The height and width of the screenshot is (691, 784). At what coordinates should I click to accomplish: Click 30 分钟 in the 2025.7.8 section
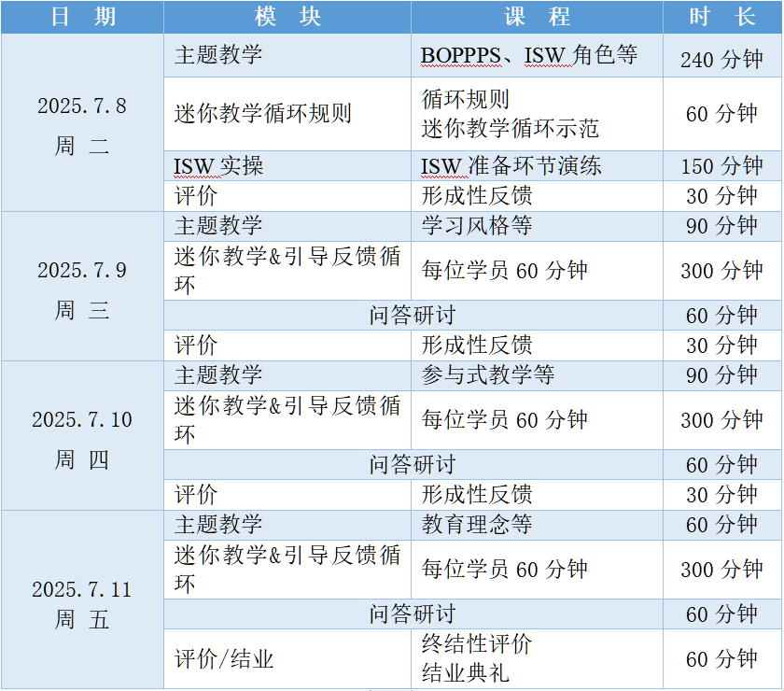(722, 196)
